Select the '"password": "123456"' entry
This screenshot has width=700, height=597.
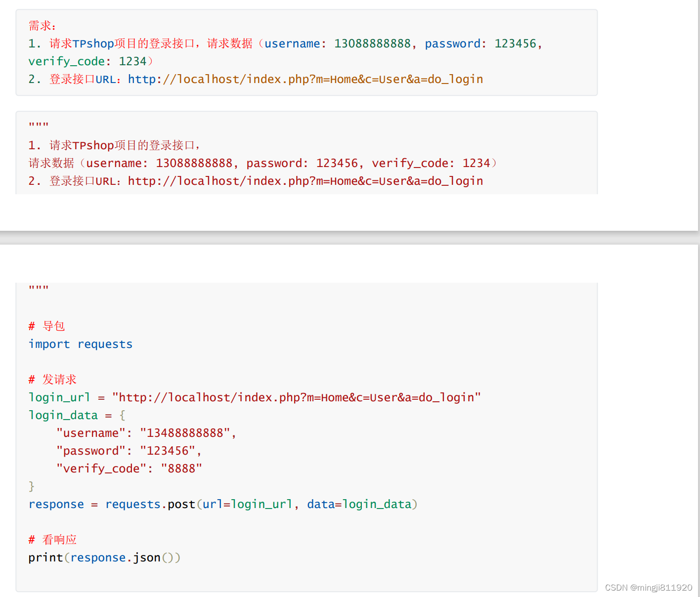[x=129, y=451]
